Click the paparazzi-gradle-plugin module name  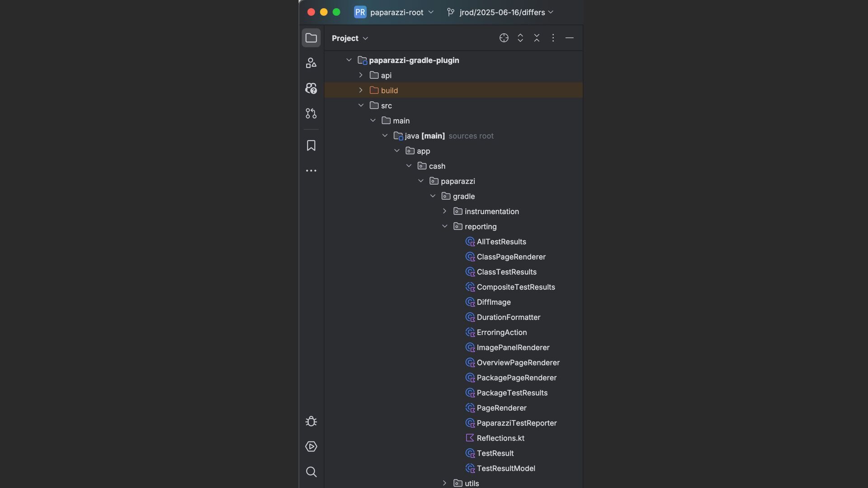point(414,61)
